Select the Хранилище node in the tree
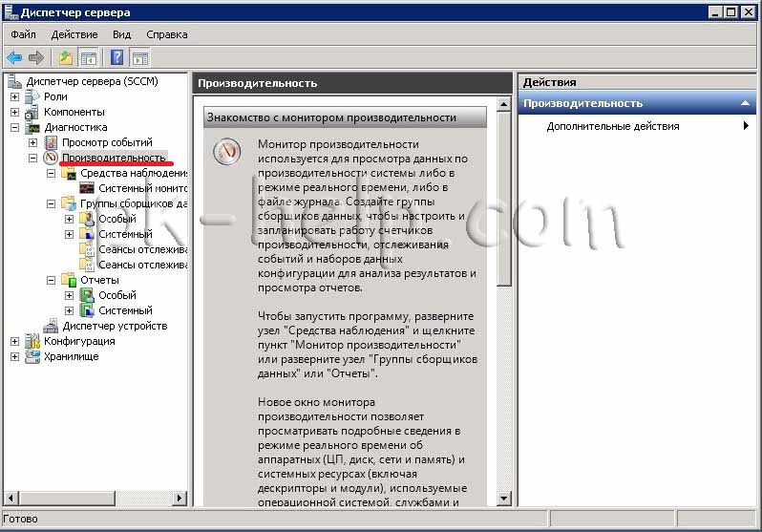Image resolution: width=762 pixels, height=532 pixels. point(71,356)
